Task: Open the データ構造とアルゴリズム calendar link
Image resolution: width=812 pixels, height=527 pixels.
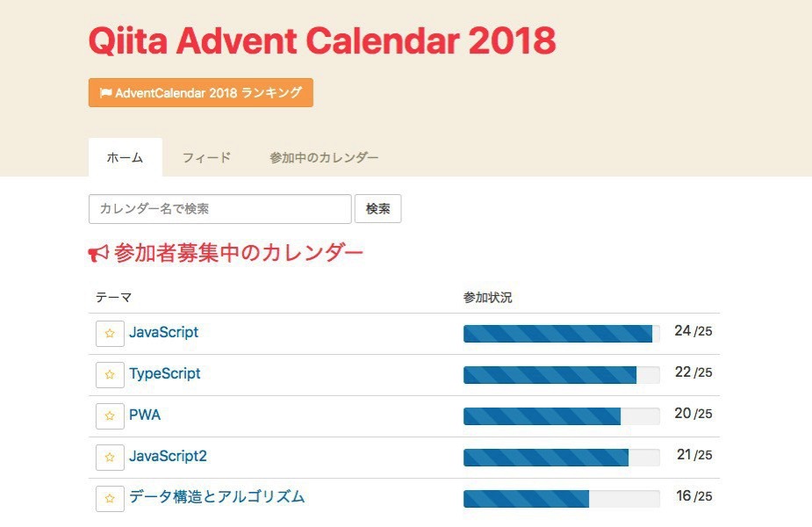Action: tap(217, 497)
